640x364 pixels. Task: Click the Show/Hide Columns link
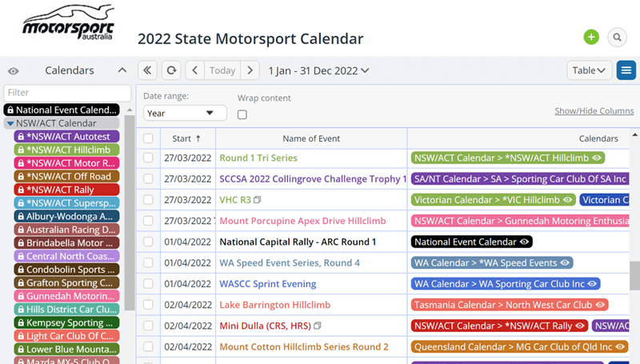point(594,111)
